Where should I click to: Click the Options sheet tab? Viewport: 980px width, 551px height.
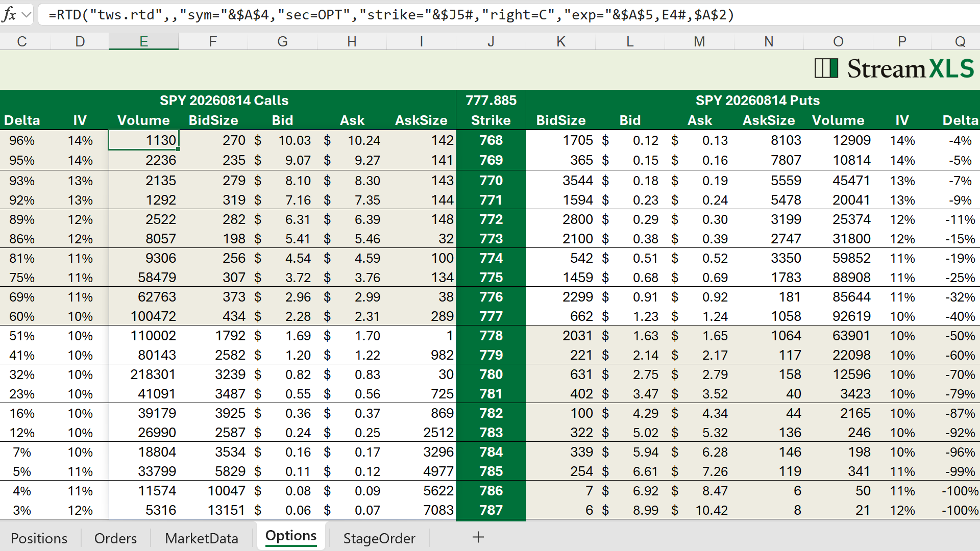pos(291,536)
